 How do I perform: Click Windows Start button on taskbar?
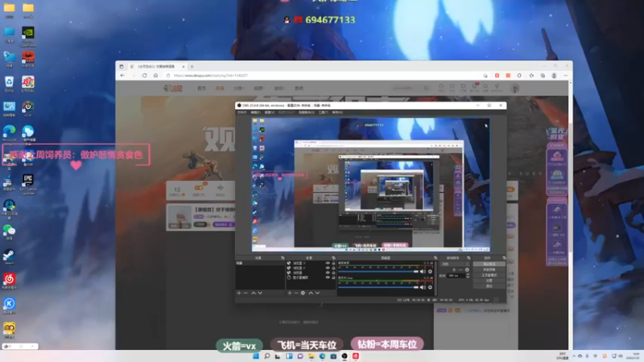255,356
